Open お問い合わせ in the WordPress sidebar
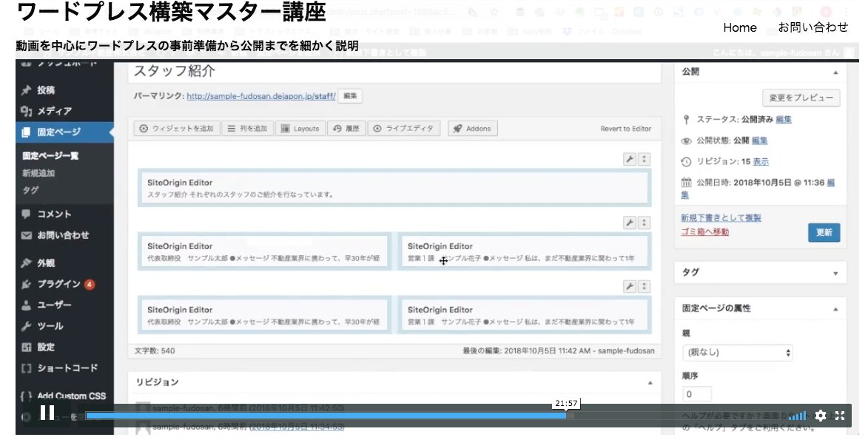This screenshot has width=868, height=440. click(x=64, y=235)
